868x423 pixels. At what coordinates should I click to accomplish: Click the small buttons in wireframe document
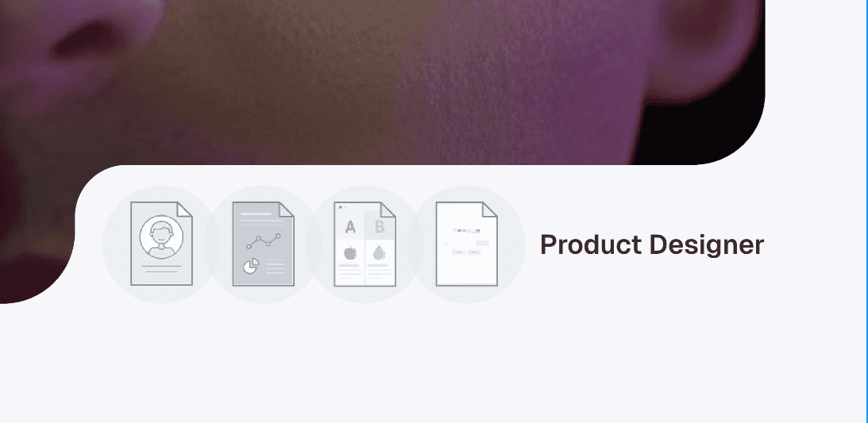pyautogui.click(x=467, y=252)
